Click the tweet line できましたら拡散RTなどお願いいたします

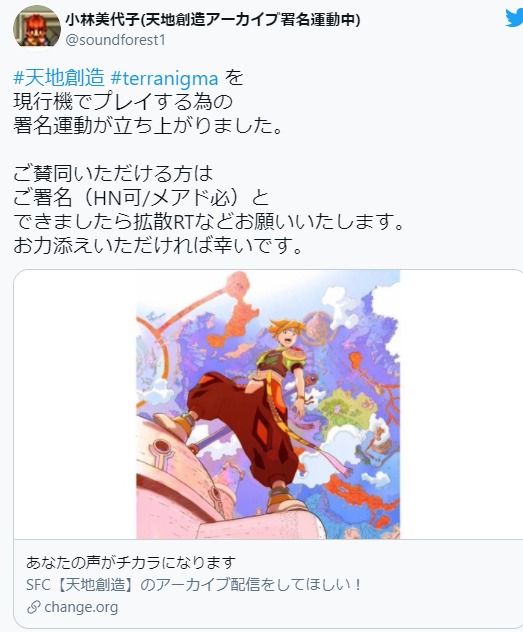tap(208, 221)
